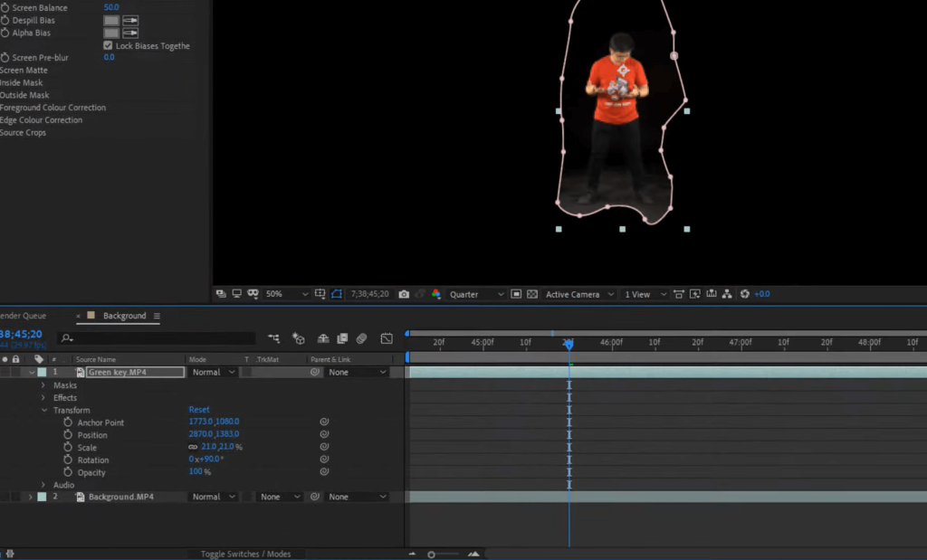Toggle Frame Blending in the timeline toolbar
The width and height of the screenshot is (927, 560).
click(x=341, y=337)
